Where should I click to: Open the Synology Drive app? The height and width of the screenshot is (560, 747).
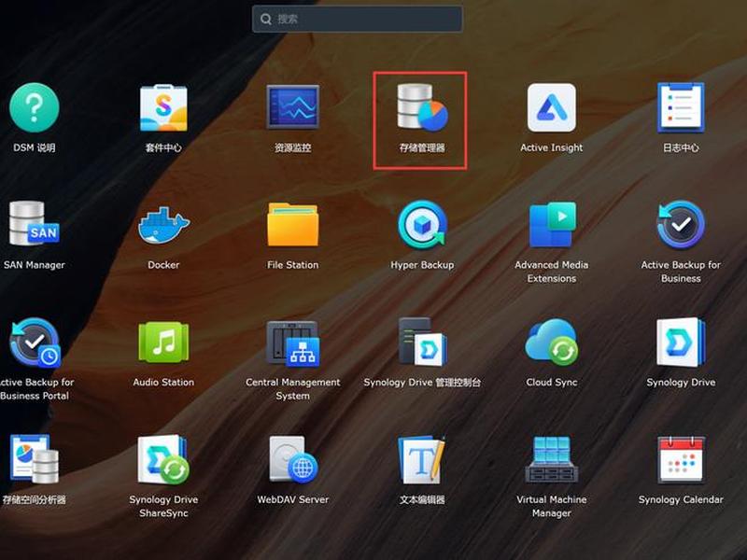(681, 342)
